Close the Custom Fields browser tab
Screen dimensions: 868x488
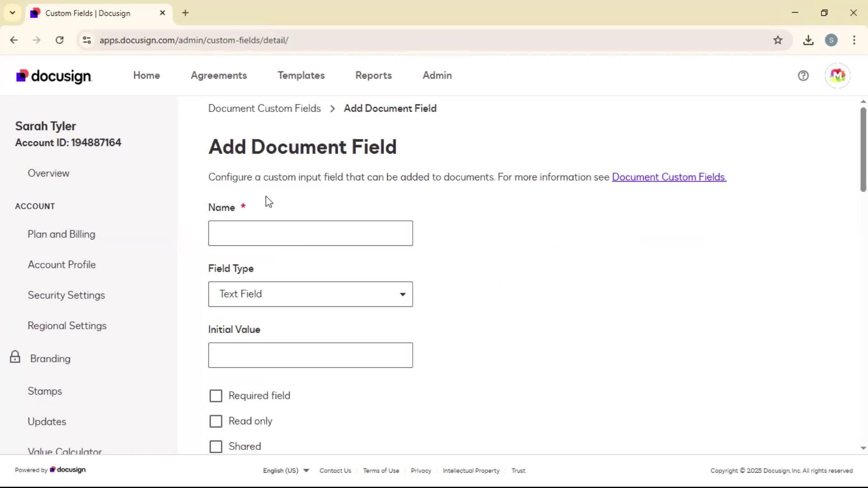click(x=162, y=13)
